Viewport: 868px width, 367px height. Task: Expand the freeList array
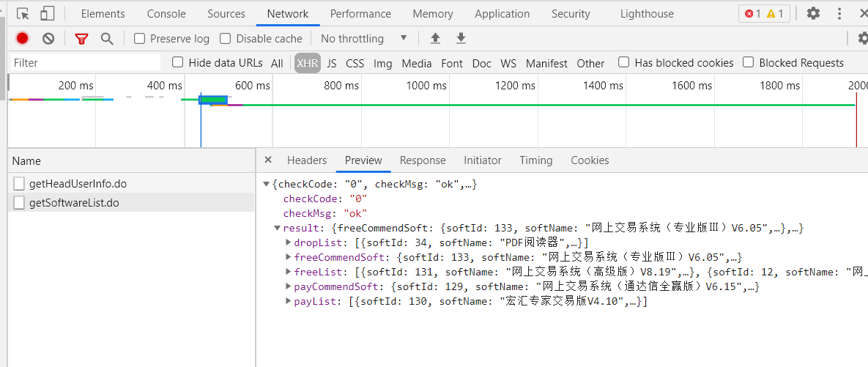[289, 271]
